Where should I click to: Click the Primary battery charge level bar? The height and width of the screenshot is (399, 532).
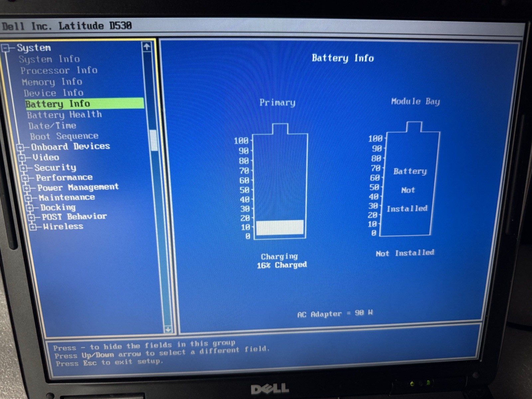point(280,228)
